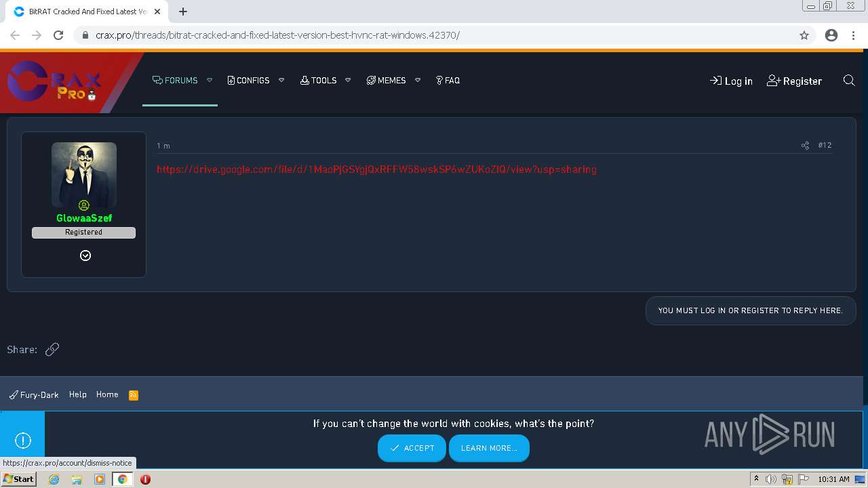Open a new browser tab
The height and width of the screenshot is (488, 868).
(x=183, y=12)
